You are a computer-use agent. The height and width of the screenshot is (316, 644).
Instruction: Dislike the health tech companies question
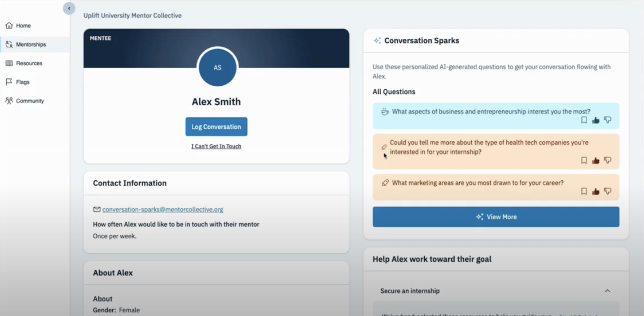[608, 160]
